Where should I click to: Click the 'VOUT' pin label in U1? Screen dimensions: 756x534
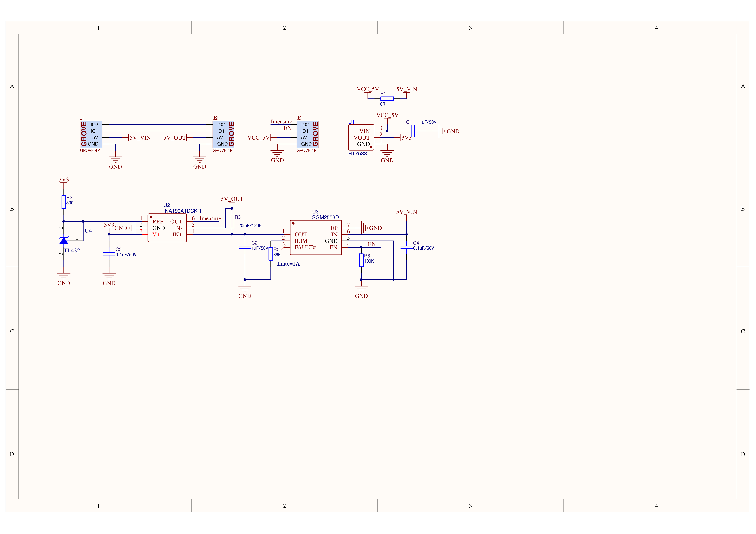click(362, 138)
